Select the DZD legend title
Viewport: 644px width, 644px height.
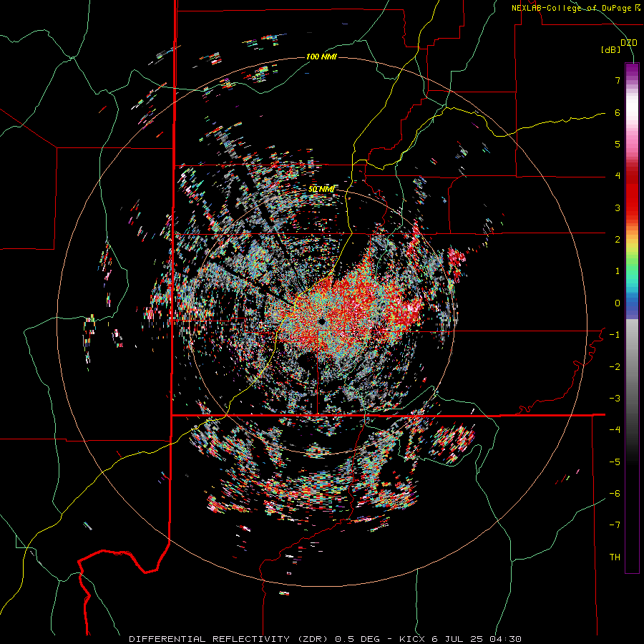[x=629, y=43]
